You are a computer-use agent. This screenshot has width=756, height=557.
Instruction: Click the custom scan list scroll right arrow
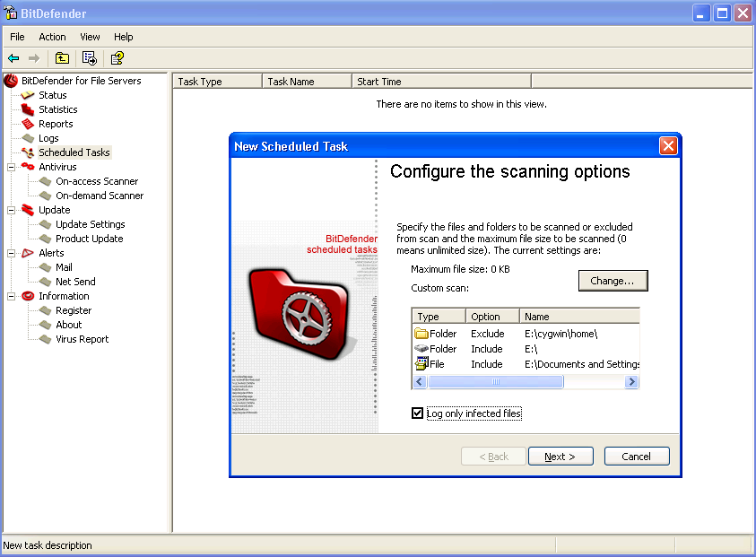[x=631, y=382]
